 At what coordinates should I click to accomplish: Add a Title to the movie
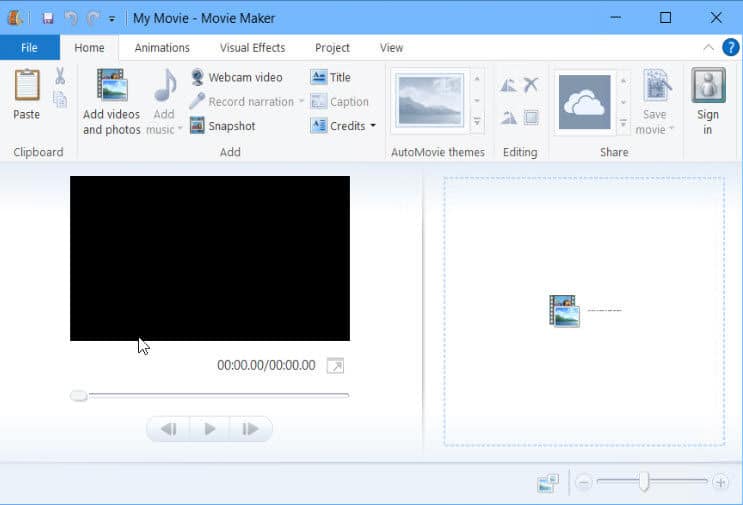point(331,77)
